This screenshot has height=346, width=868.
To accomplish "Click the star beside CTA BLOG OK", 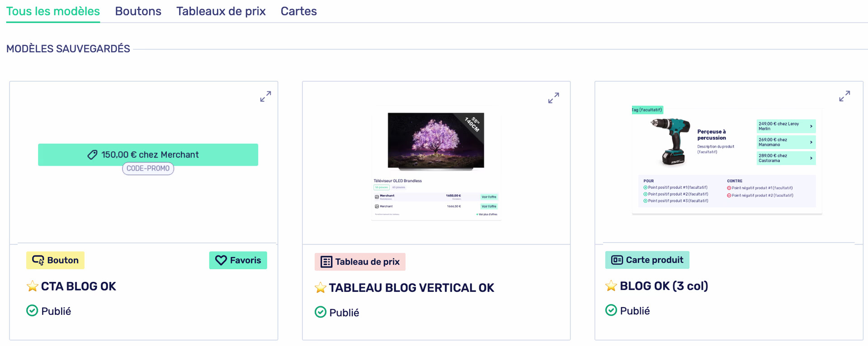I will click(32, 286).
